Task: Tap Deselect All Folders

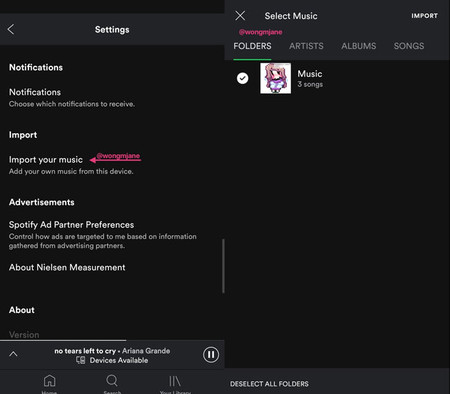Action: (269, 384)
